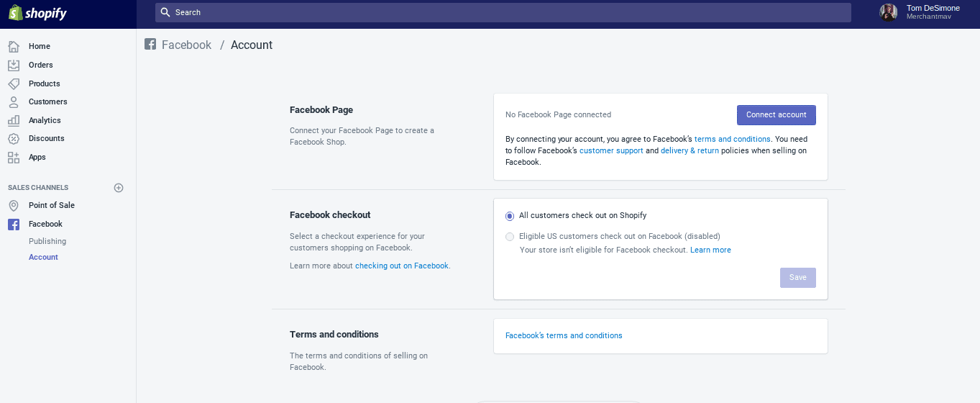
Task: Open Home via its house icon
Action: click(14, 47)
